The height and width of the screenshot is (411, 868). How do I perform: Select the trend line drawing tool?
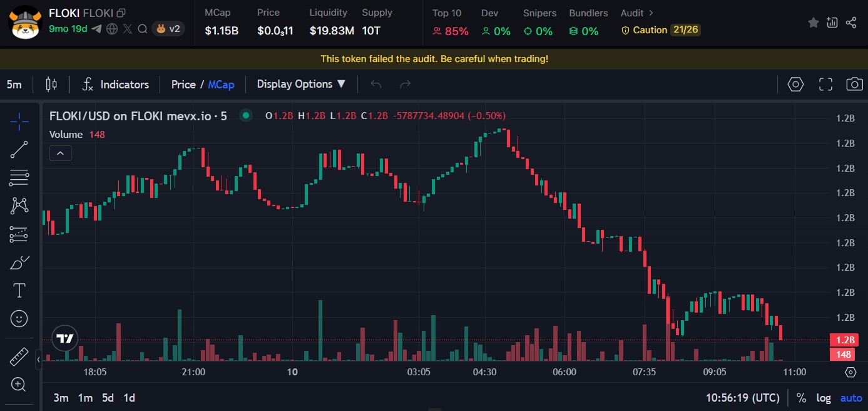click(19, 150)
